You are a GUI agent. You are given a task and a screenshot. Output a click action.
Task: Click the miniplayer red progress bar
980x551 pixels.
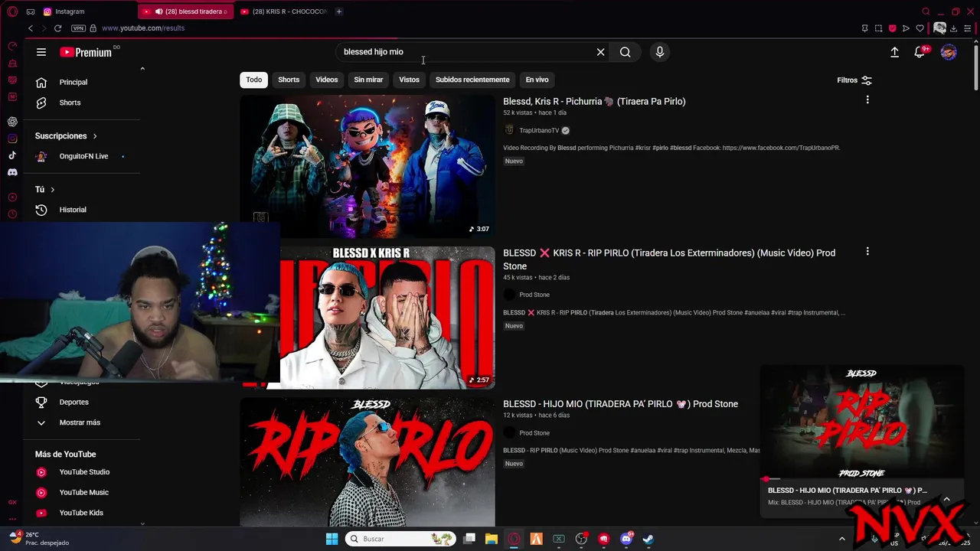pyautogui.click(x=861, y=479)
